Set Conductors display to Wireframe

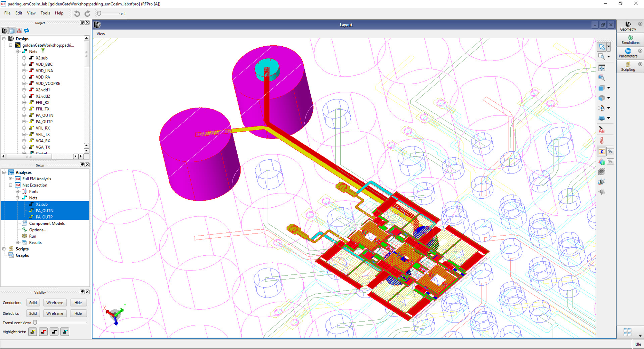click(55, 302)
